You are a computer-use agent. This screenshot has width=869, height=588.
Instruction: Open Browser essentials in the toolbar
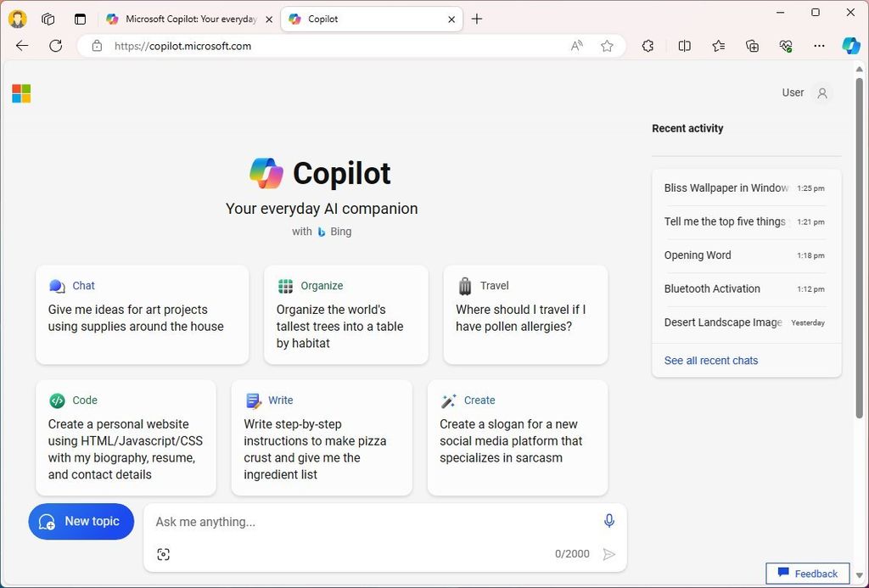coord(785,46)
